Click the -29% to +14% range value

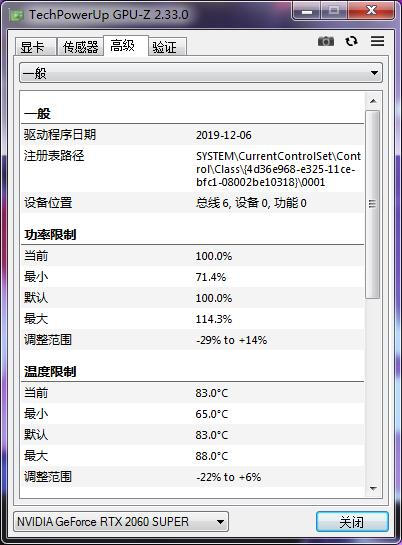point(231,340)
